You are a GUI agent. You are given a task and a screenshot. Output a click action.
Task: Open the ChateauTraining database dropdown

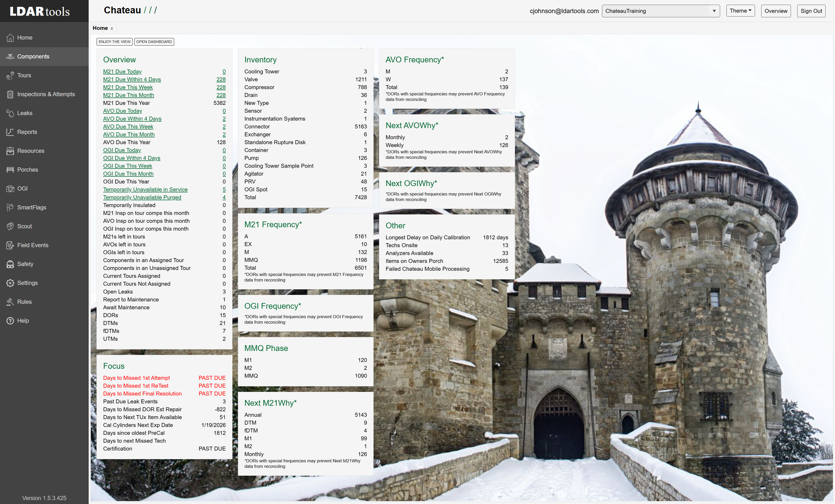coord(661,11)
